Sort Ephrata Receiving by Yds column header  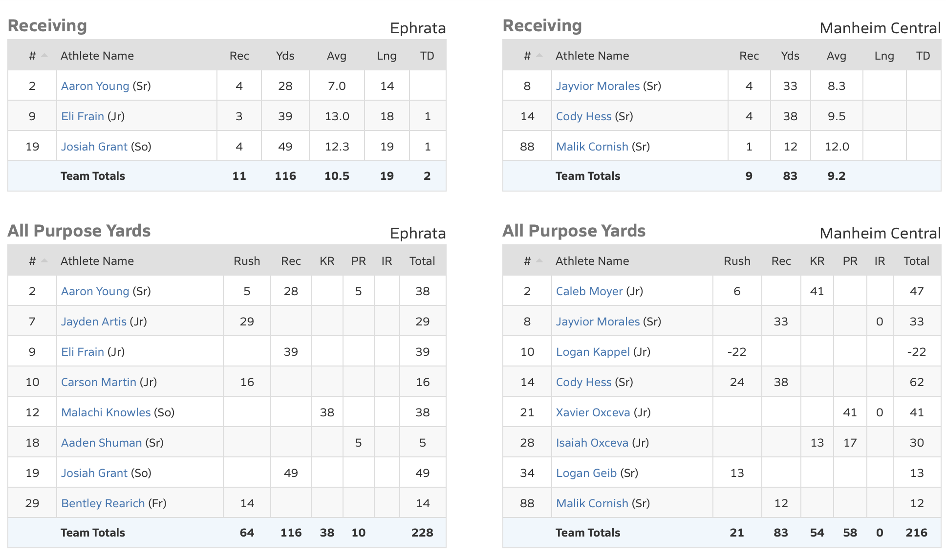(285, 56)
